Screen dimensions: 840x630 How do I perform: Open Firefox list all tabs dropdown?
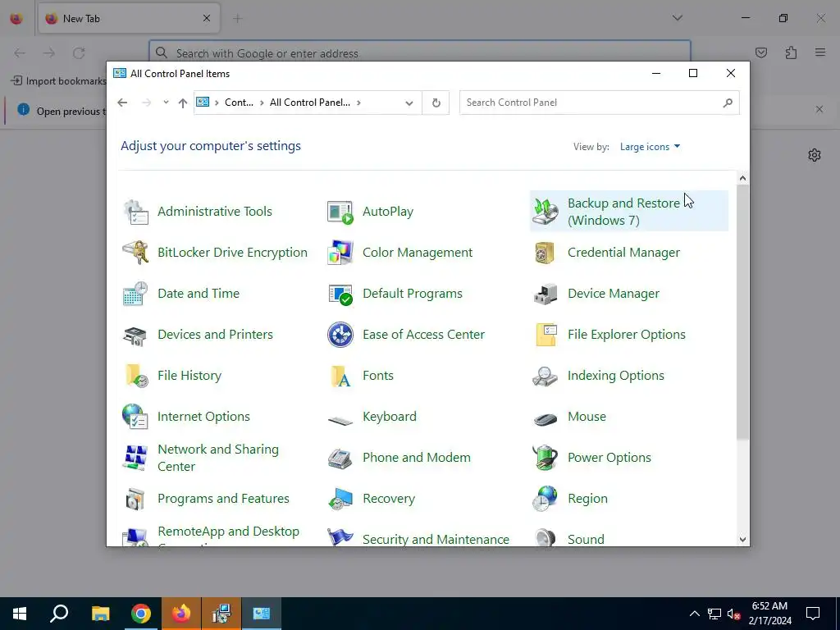(677, 18)
